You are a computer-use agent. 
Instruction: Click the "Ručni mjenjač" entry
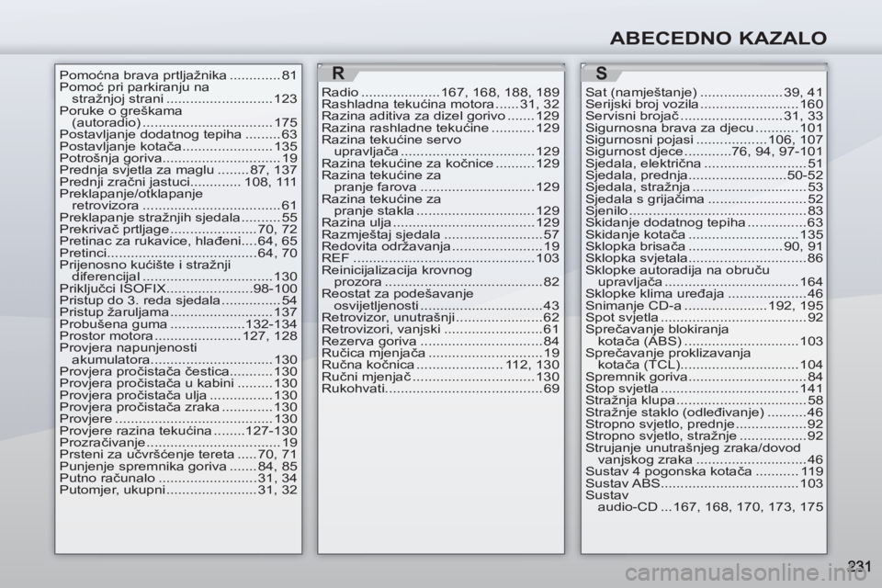440,377
